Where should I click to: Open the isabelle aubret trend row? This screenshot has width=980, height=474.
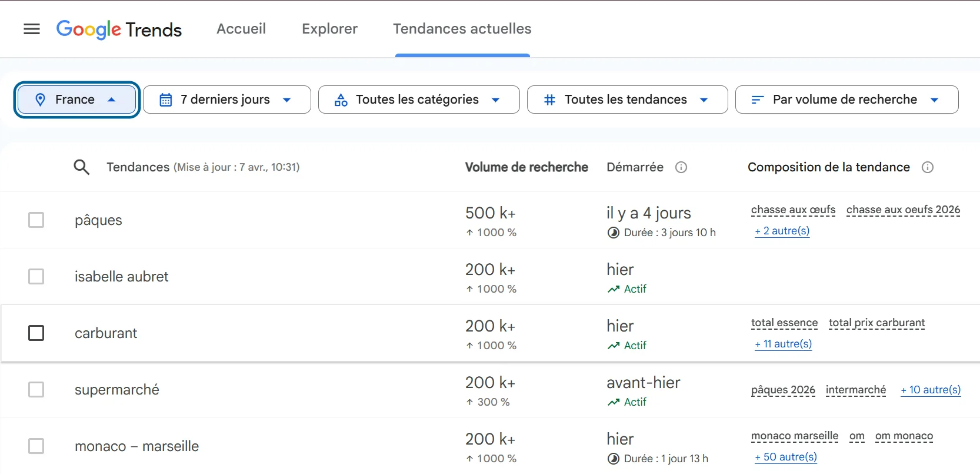coord(122,277)
